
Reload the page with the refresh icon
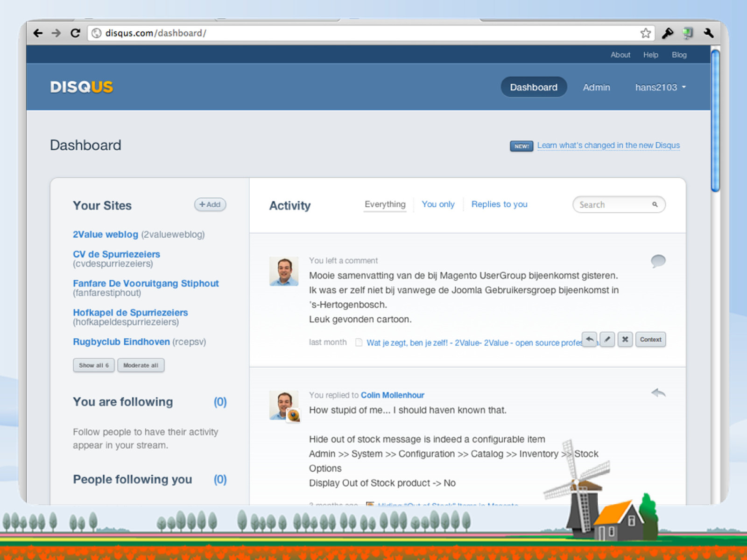(75, 33)
